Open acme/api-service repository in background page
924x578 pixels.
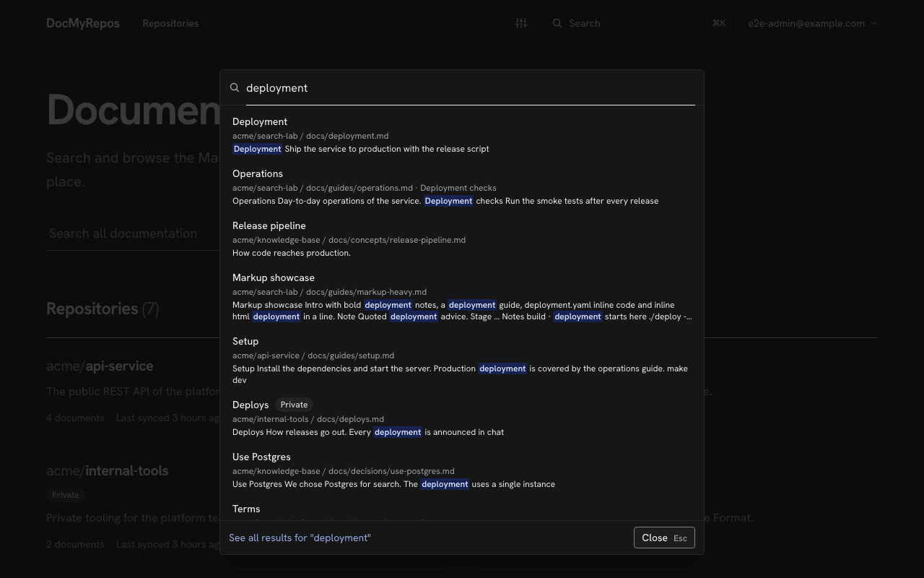pos(100,366)
